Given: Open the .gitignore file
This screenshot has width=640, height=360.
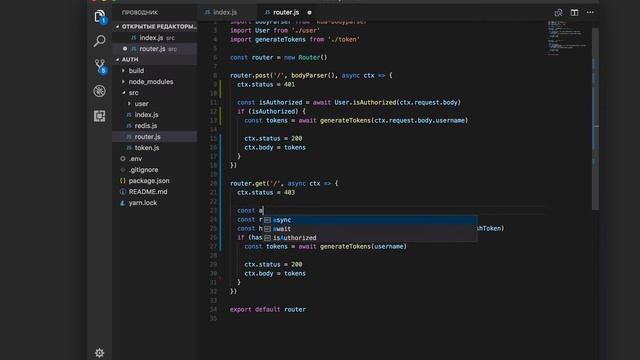Looking at the screenshot, I should [155, 170].
